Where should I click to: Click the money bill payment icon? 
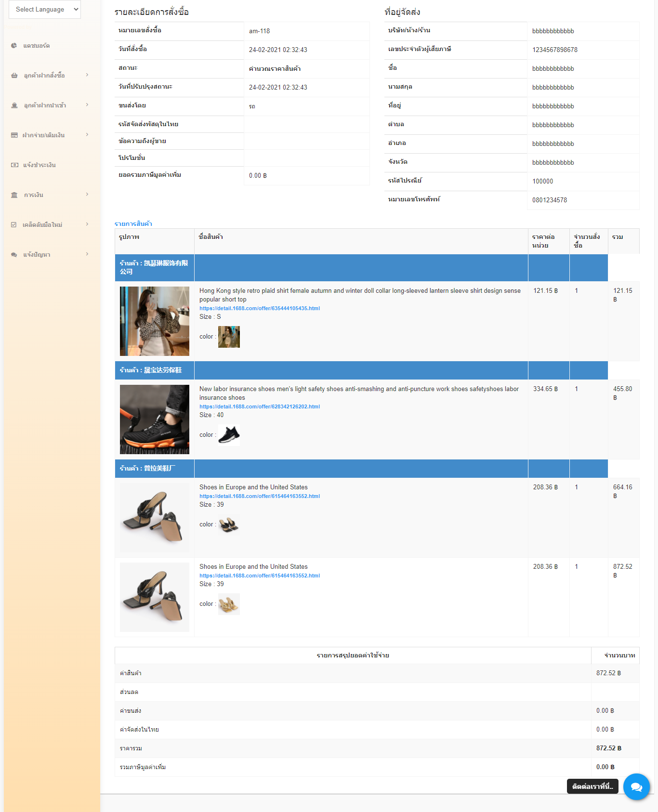coord(14,165)
